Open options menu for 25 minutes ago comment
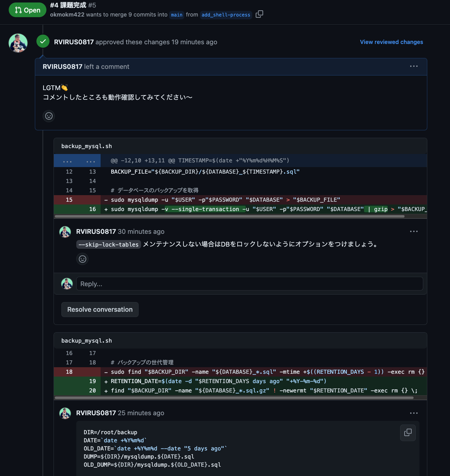450x476 pixels. tap(414, 413)
